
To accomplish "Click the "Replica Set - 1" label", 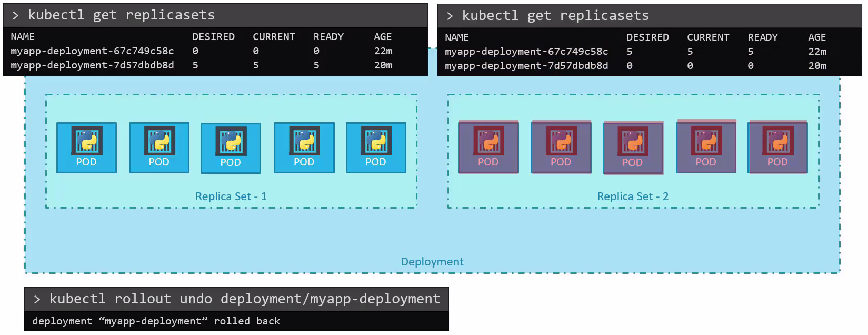I will tap(231, 196).
